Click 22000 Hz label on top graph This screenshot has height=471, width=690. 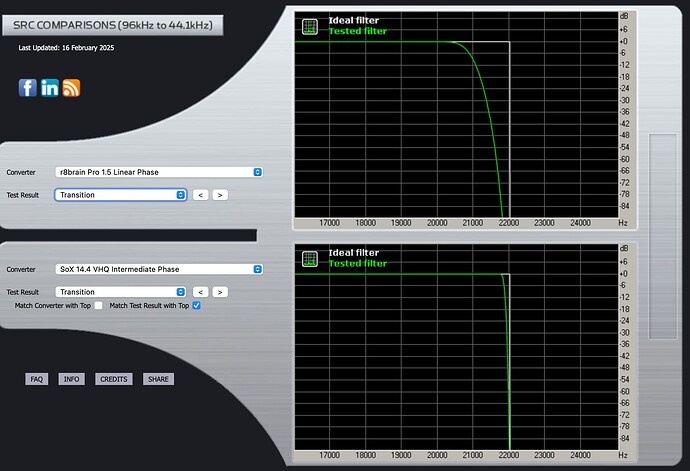tap(509, 223)
